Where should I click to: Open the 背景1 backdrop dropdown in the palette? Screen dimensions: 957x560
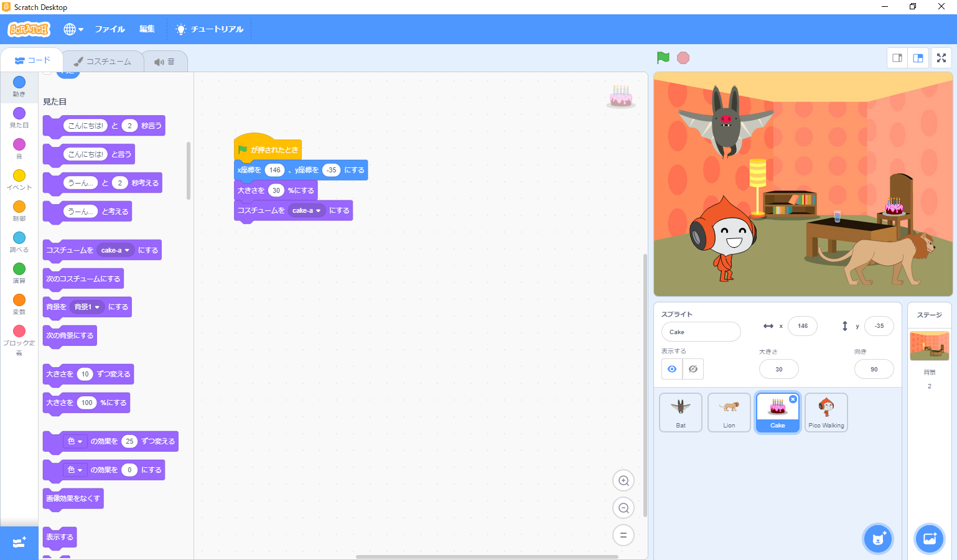pyautogui.click(x=97, y=307)
